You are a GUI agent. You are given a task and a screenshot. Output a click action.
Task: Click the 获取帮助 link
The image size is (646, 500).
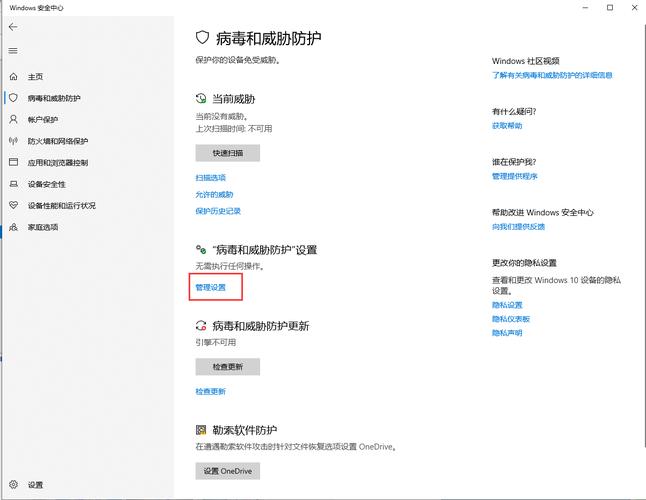[507, 126]
